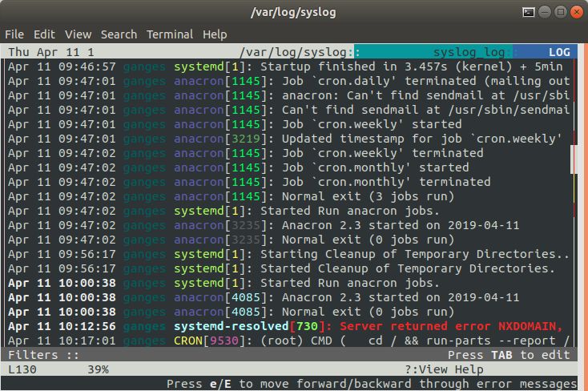Click window title /var/log/syslog
This screenshot has width=588, height=391.
click(293, 12)
